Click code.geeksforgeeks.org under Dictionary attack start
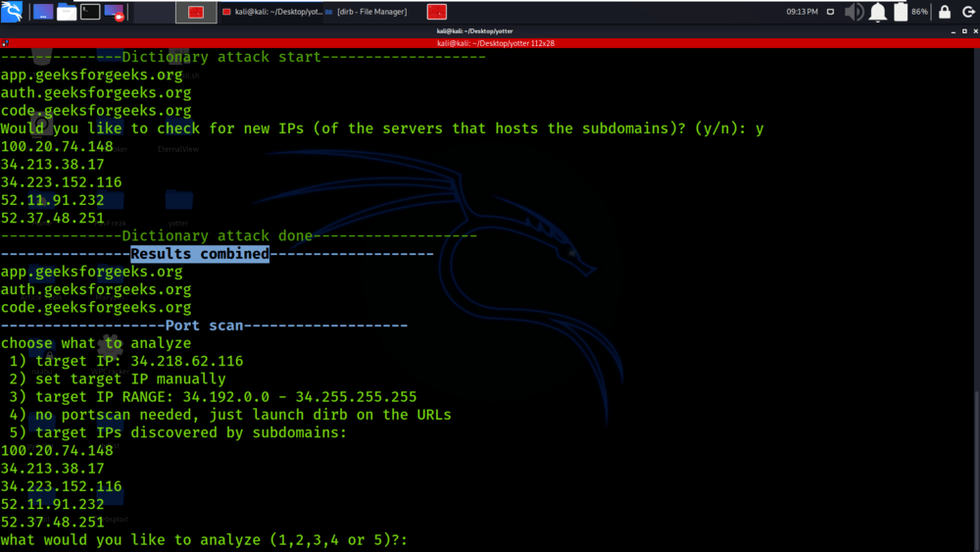The height and width of the screenshot is (552, 980). click(96, 111)
